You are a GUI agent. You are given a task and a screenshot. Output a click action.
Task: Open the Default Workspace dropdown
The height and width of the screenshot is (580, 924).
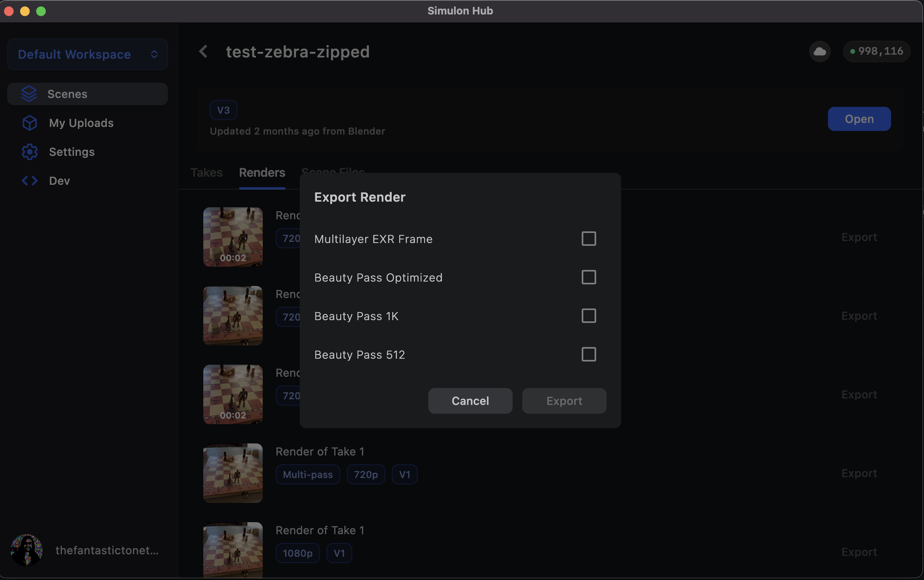coord(88,54)
